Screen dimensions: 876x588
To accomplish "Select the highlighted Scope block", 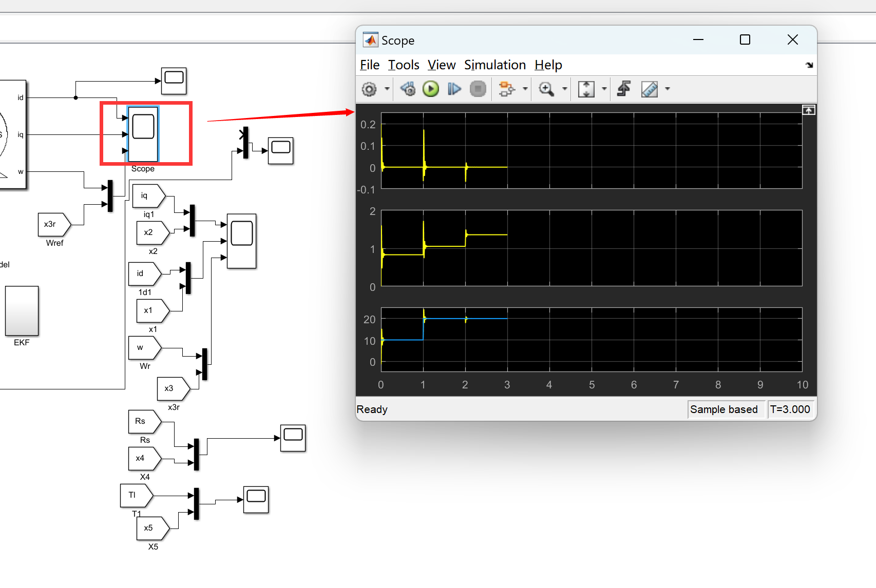I will point(143,134).
